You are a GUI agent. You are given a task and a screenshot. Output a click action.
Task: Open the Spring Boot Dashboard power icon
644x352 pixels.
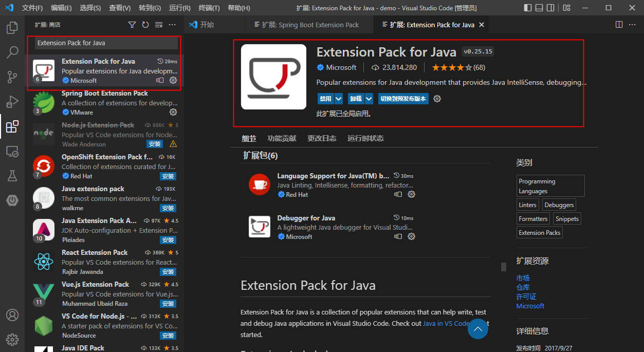12,200
